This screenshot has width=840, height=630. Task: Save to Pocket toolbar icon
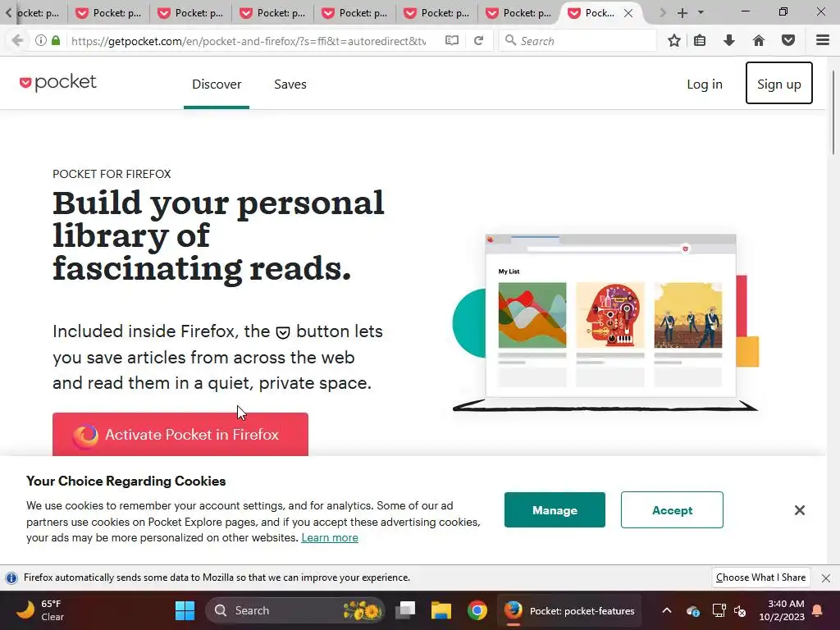(x=788, y=41)
